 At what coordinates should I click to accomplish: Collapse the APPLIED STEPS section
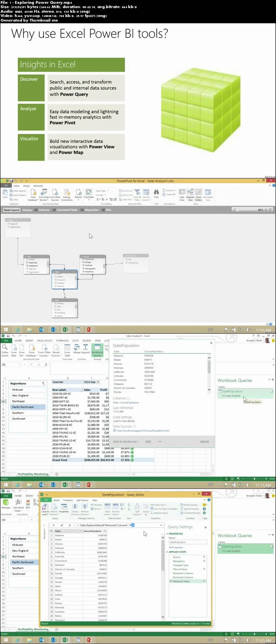(x=167, y=552)
